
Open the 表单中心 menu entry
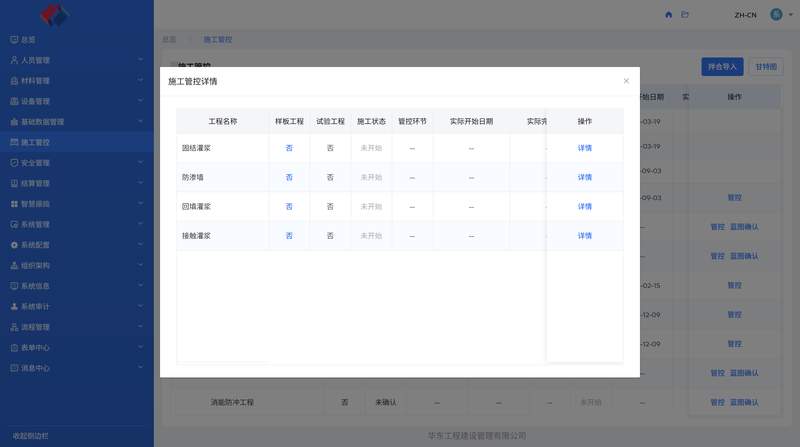click(77, 347)
